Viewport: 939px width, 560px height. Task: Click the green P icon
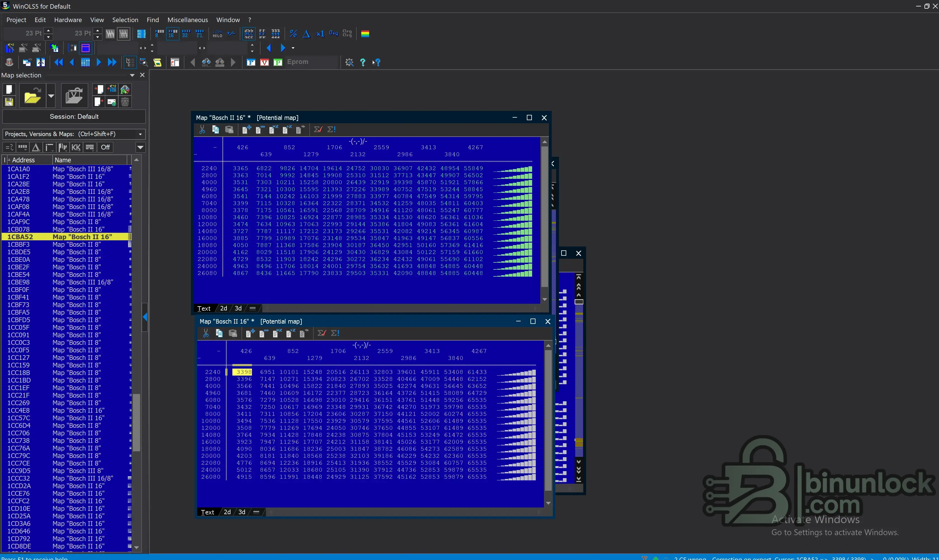[x=278, y=62]
